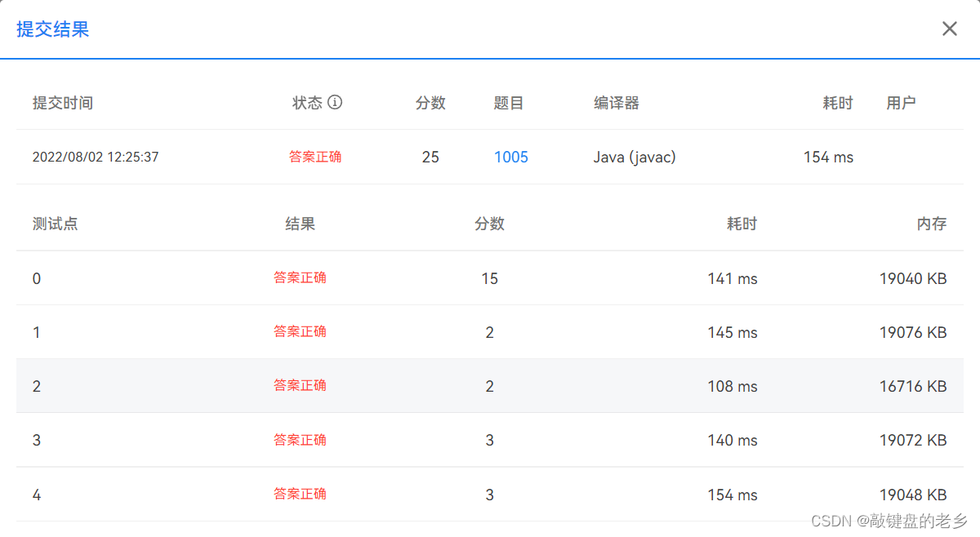The width and height of the screenshot is (980, 537).
Task: Open problem 1005 link
Action: click(511, 157)
